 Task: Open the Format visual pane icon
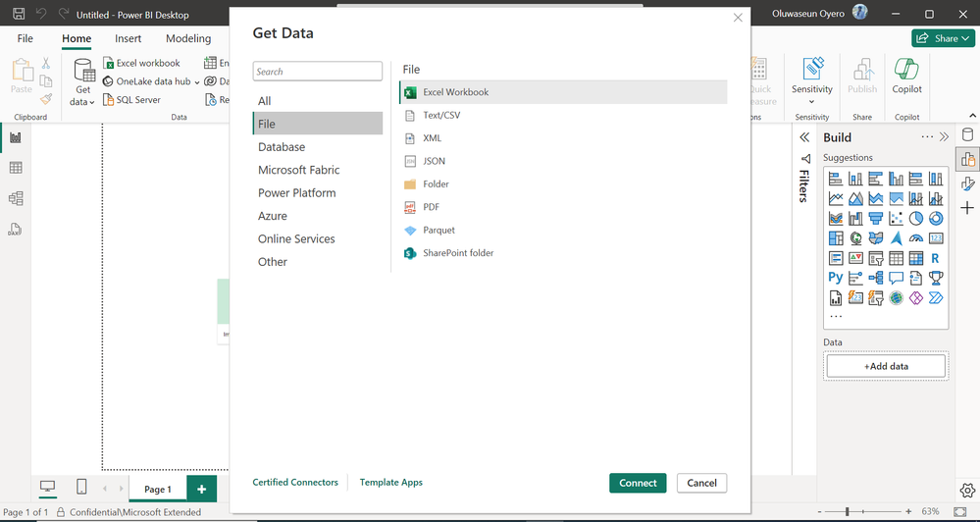[967, 183]
